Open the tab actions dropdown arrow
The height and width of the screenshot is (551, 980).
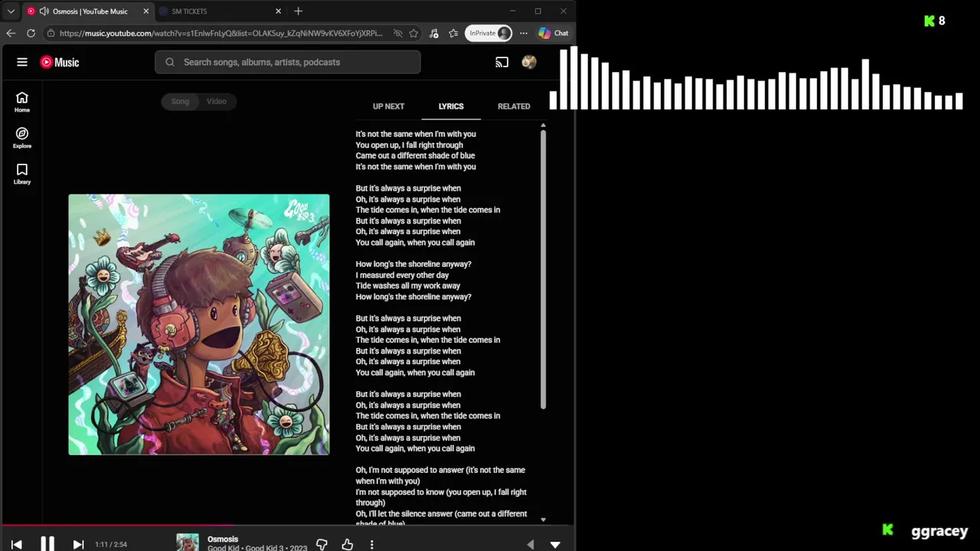(11, 11)
